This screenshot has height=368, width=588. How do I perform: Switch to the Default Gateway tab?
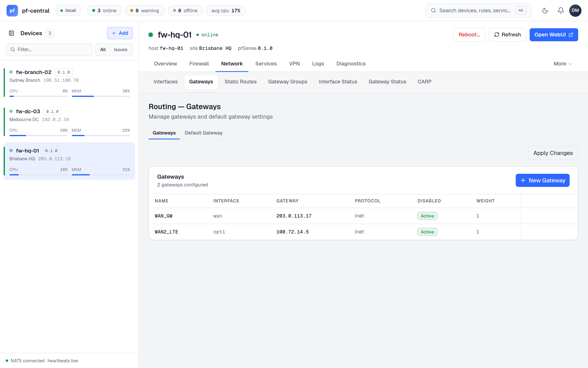(x=204, y=133)
